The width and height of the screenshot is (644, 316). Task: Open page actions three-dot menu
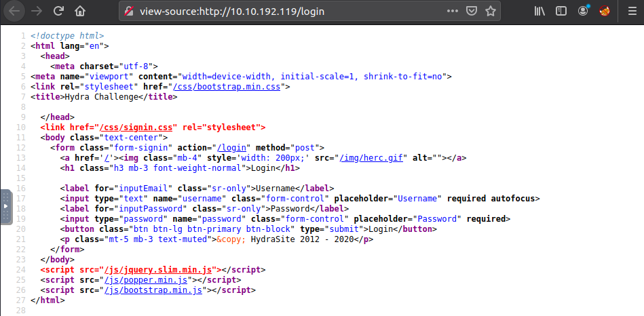pos(452,11)
